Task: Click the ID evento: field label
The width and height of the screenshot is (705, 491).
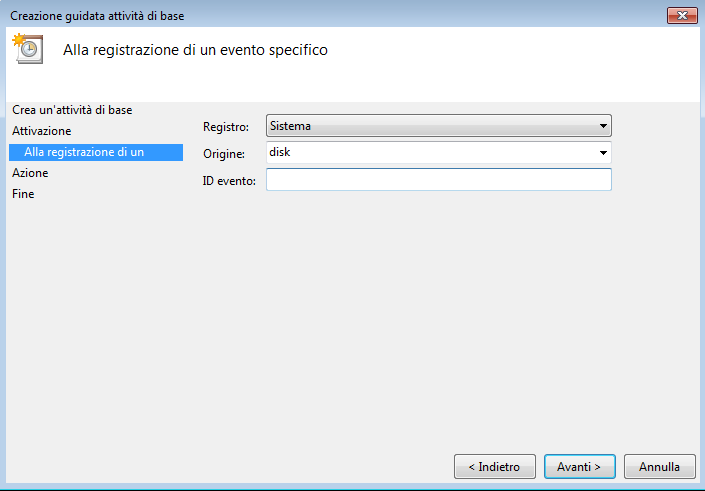Action: [229, 181]
